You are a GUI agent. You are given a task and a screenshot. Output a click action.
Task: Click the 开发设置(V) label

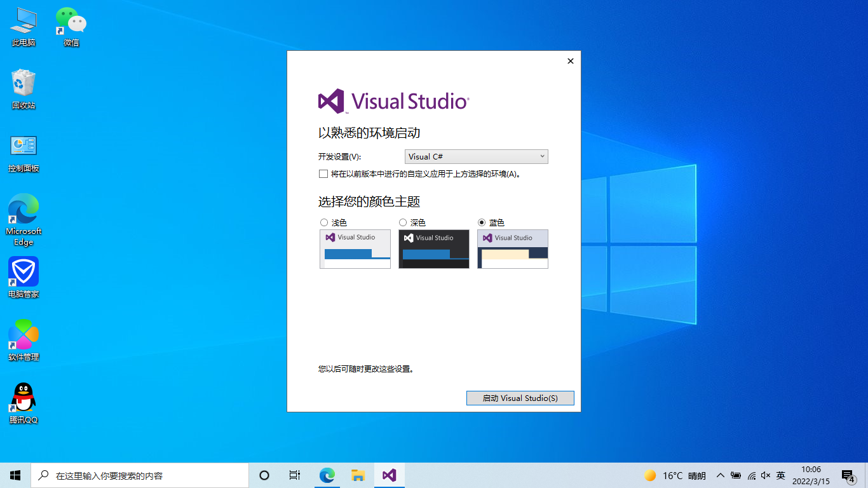339,157
